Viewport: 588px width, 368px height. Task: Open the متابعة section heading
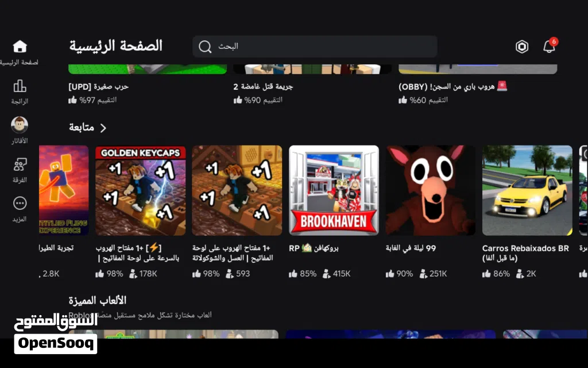(82, 128)
